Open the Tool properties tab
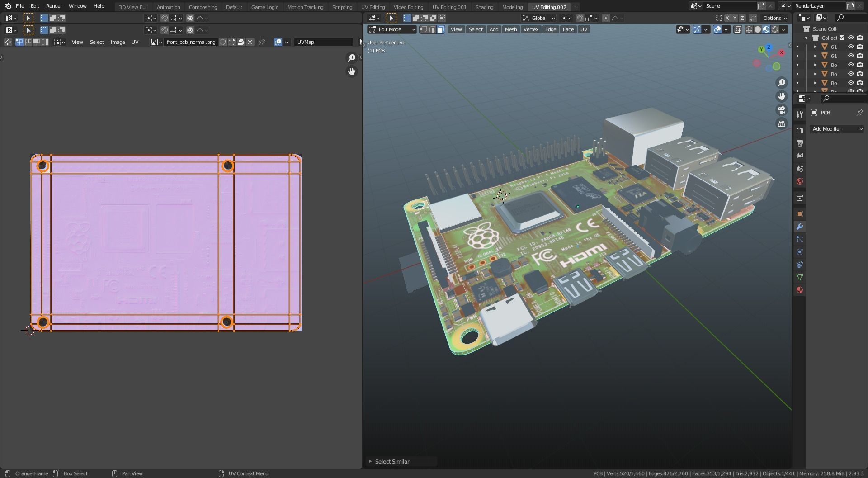Image resolution: width=868 pixels, height=478 pixels. (800, 114)
